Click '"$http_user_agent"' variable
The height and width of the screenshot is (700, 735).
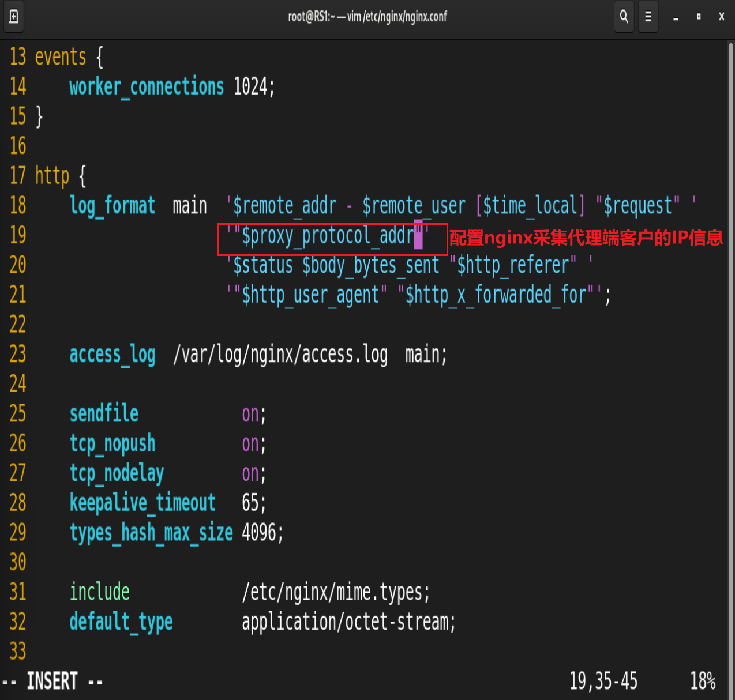click(x=310, y=295)
